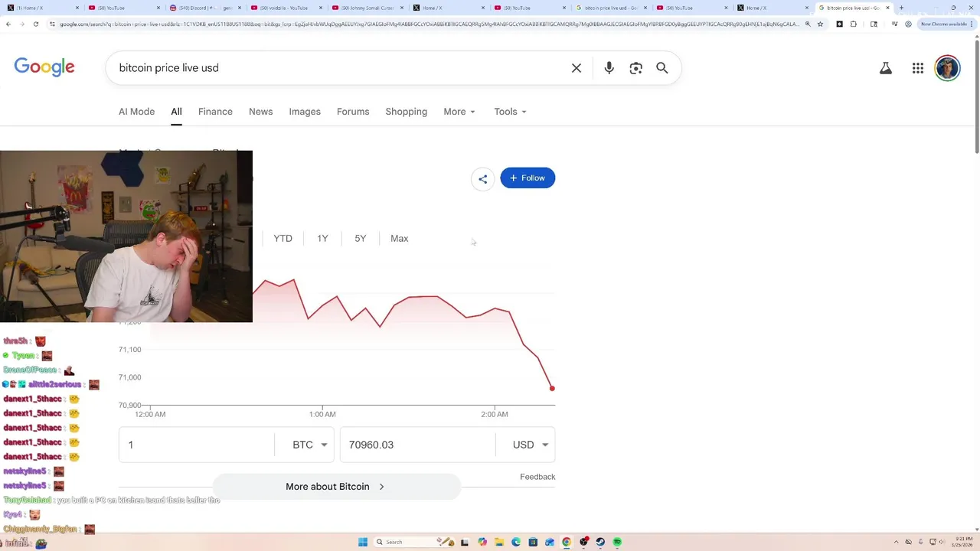This screenshot has height=551, width=980.
Task: Show the 5Y chart range
Action: pos(361,239)
